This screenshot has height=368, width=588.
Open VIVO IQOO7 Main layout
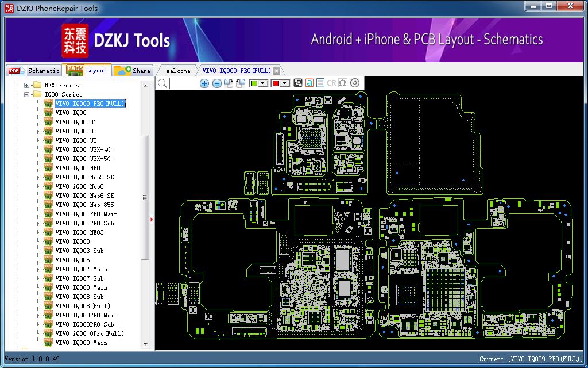(81, 269)
